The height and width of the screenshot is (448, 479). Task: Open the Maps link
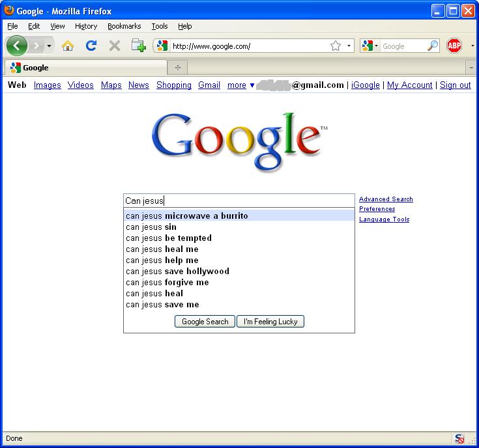(111, 85)
